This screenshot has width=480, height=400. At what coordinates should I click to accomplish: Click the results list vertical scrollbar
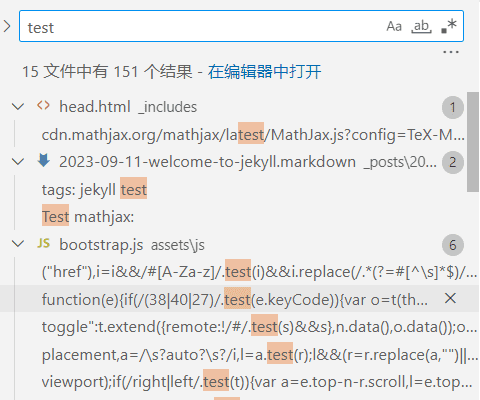click(473, 142)
